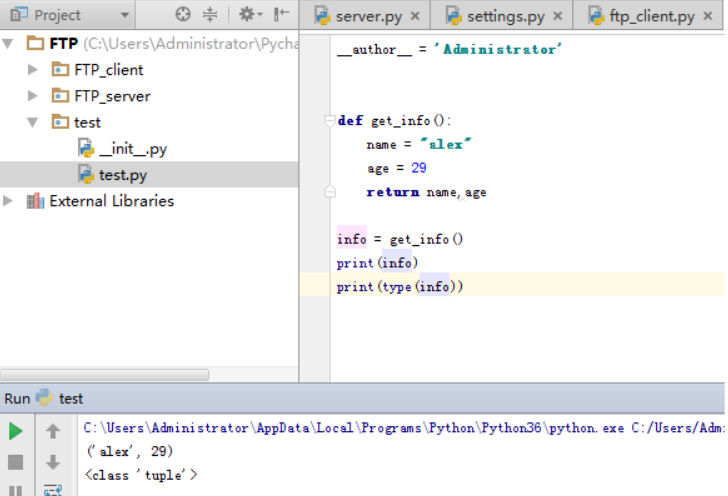Click the server.py tab file icon
Viewport: 728px width, 496px height.
coord(322,16)
